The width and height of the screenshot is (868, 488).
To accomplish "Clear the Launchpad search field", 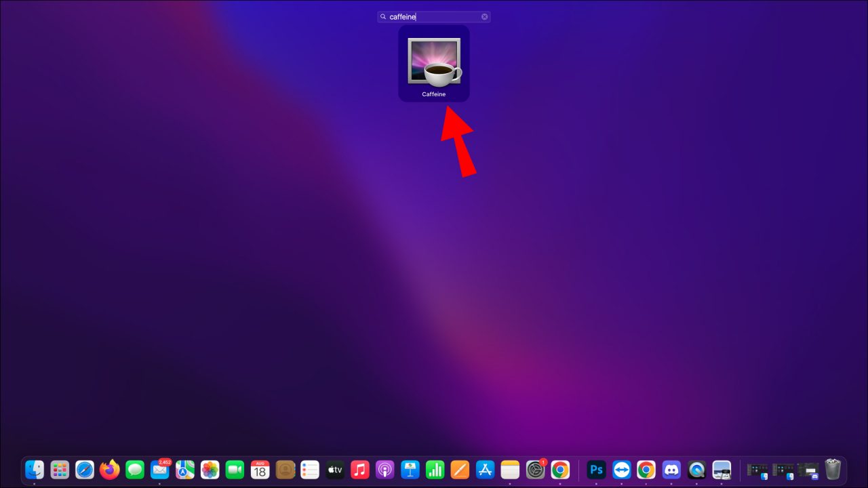I will point(484,16).
